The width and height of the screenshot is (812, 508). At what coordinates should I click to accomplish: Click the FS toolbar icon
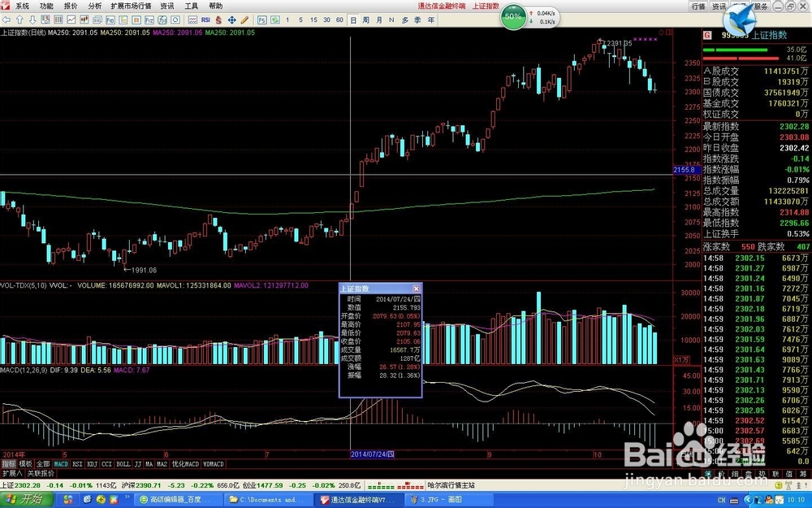(262, 20)
